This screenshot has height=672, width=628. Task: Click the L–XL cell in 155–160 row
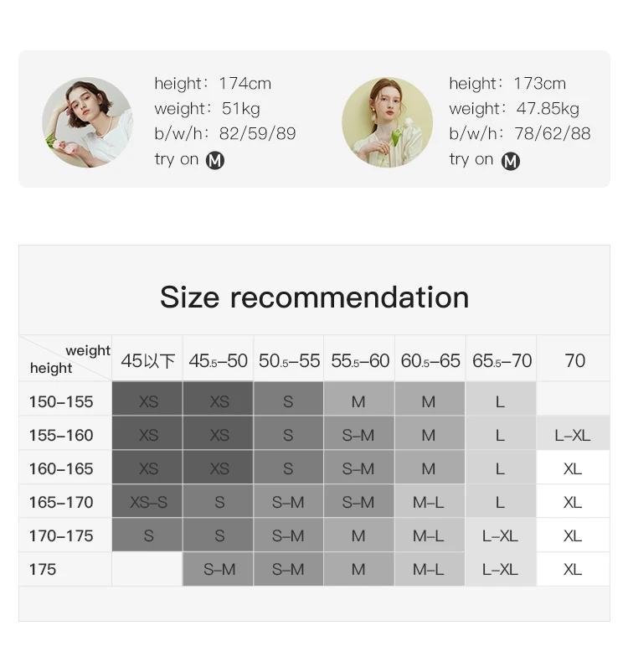coord(574,435)
